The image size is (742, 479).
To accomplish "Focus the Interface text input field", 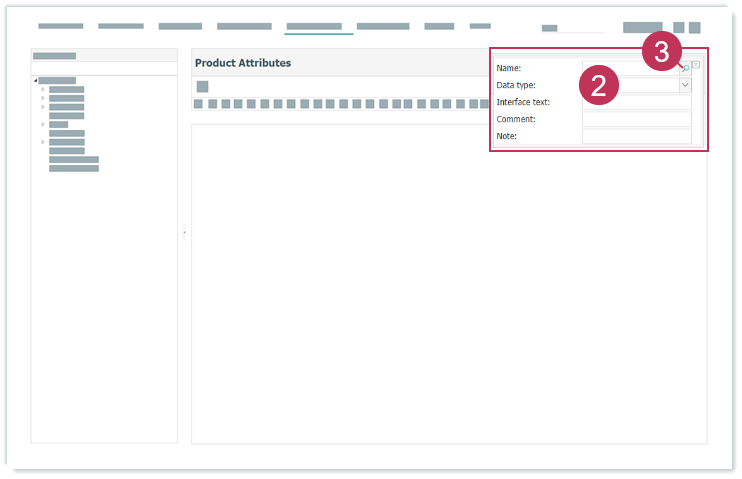I will click(x=636, y=102).
